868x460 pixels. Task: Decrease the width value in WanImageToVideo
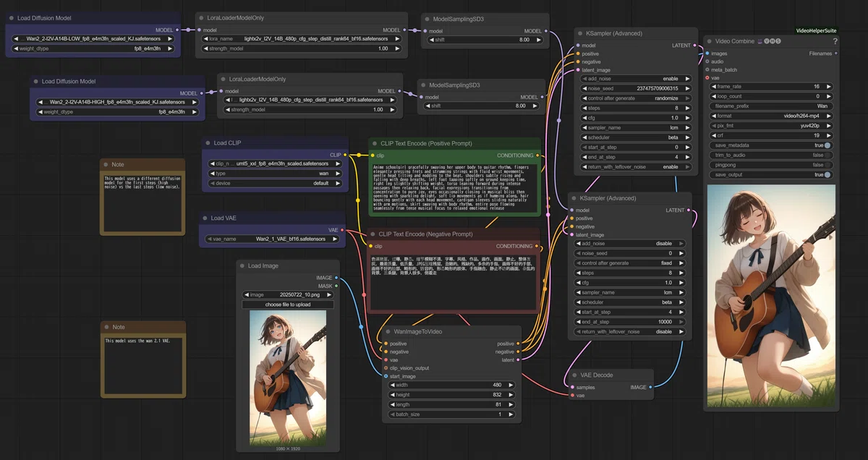(x=390, y=386)
